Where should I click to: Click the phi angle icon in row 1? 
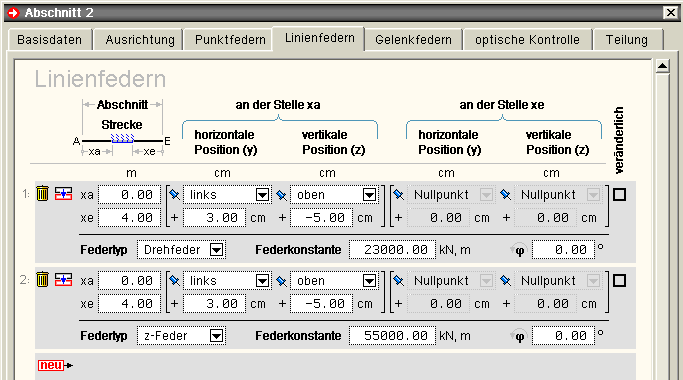[519, 251]
